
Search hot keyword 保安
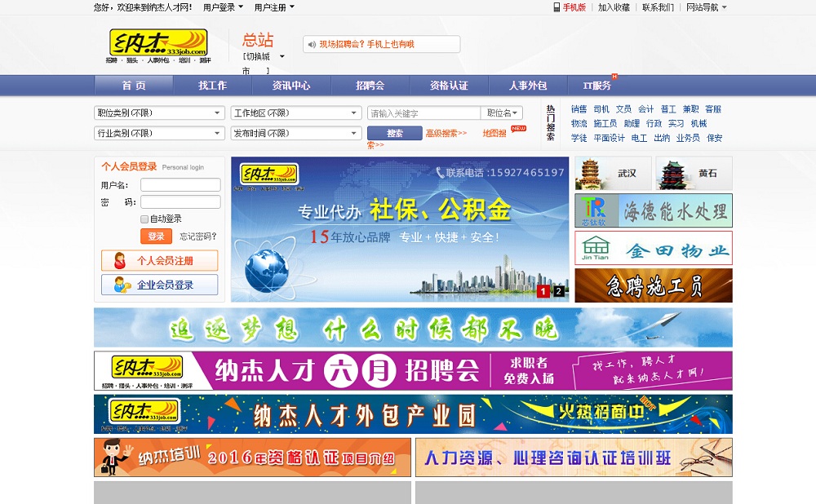point(715,138)
